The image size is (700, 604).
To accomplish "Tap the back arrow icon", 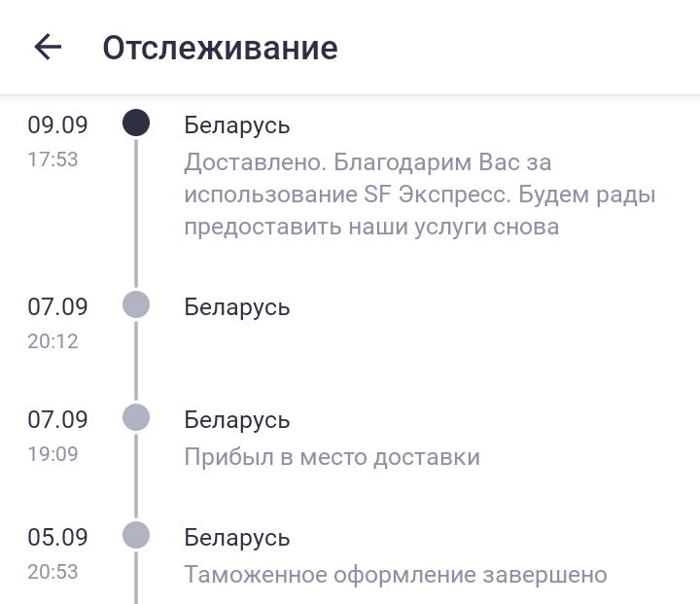I will point(48,47).
